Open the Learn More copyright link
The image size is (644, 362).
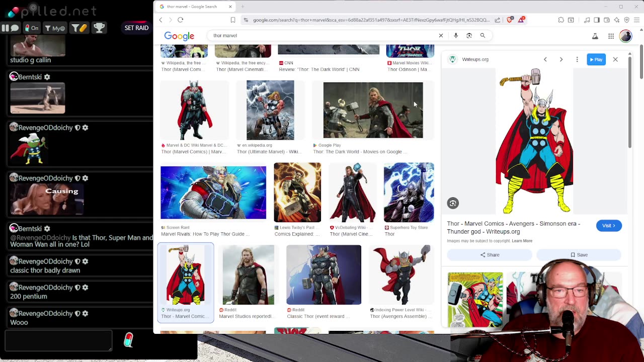tap(522, 241)
